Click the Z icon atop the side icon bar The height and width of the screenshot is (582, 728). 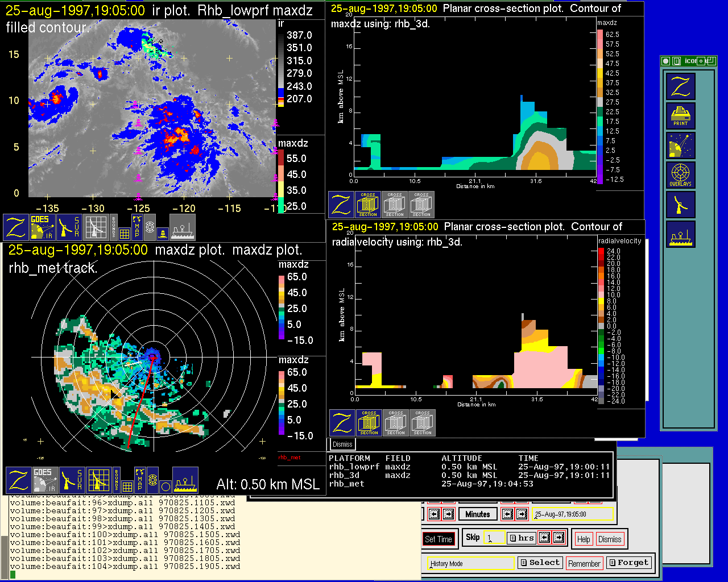click(681, 86)
